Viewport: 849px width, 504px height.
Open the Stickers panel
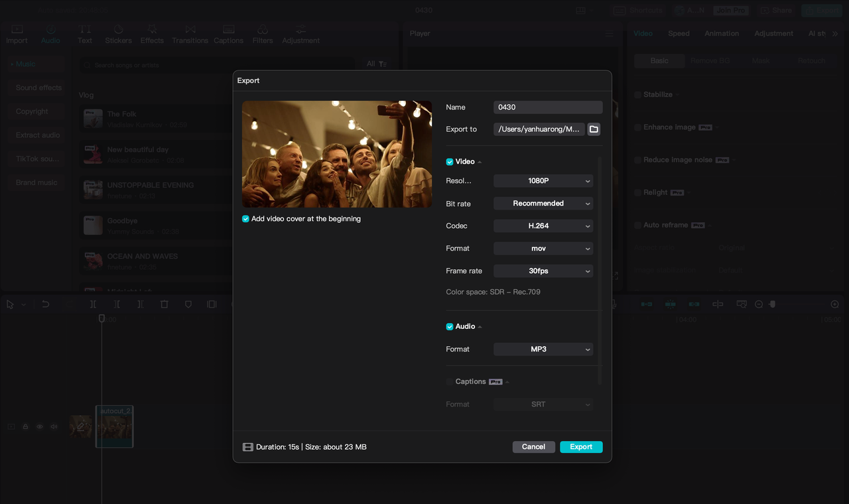pyautogui.click(x=118, y=33)
